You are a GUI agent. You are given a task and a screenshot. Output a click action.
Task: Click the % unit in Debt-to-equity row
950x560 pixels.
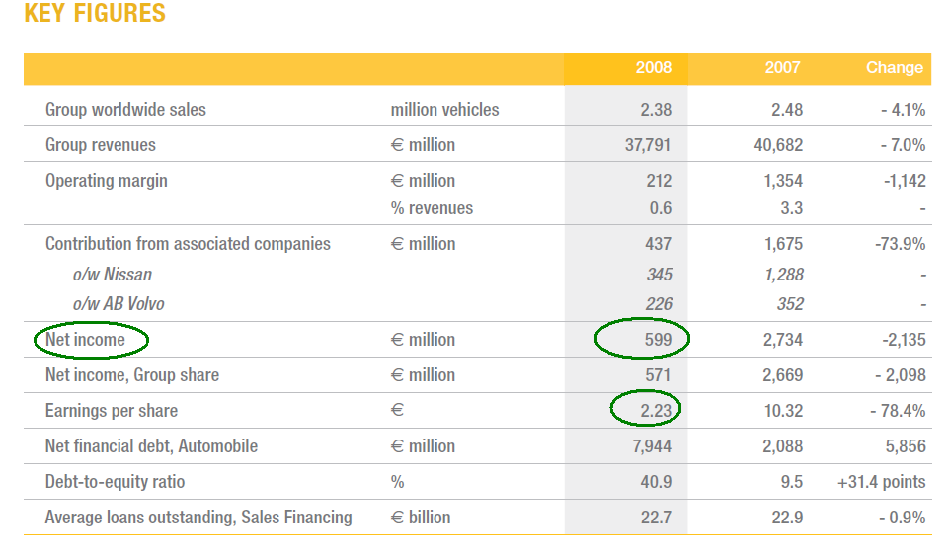(397, 482)
